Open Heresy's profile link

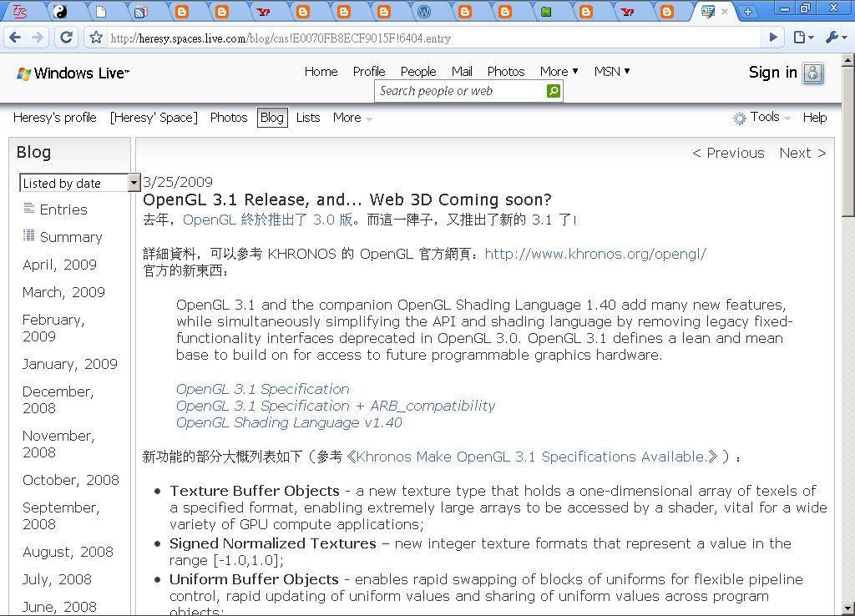[54, 118]
